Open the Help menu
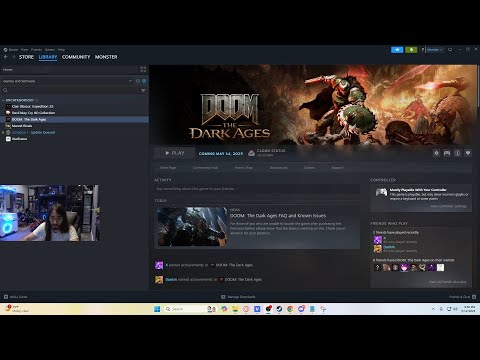This screenshot has width=480, height=360. (61, 49)
